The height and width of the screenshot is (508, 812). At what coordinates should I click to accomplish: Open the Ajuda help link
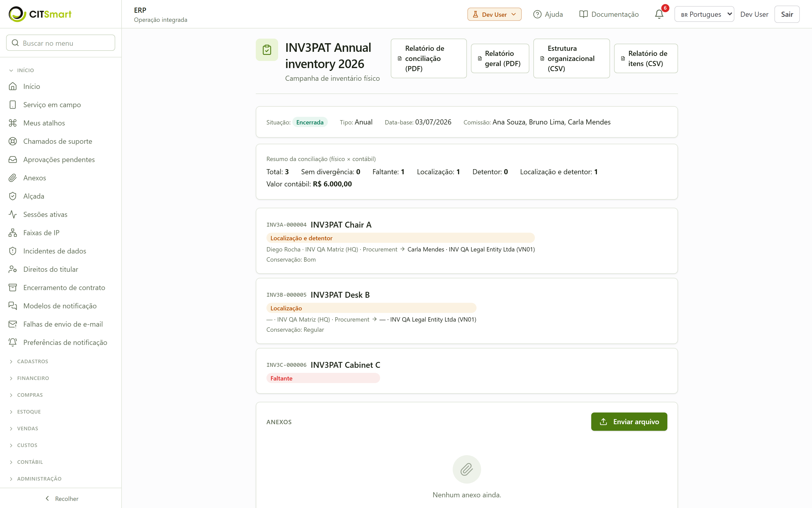(548, 14)
